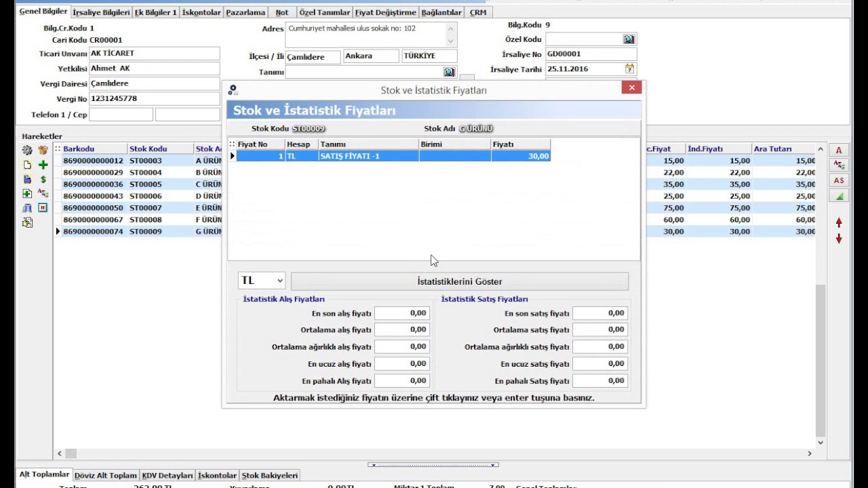Viewport: 868px width, 488px height.
Task: Click the İrsaliye No field GD00001
Action: click(591, 54)
